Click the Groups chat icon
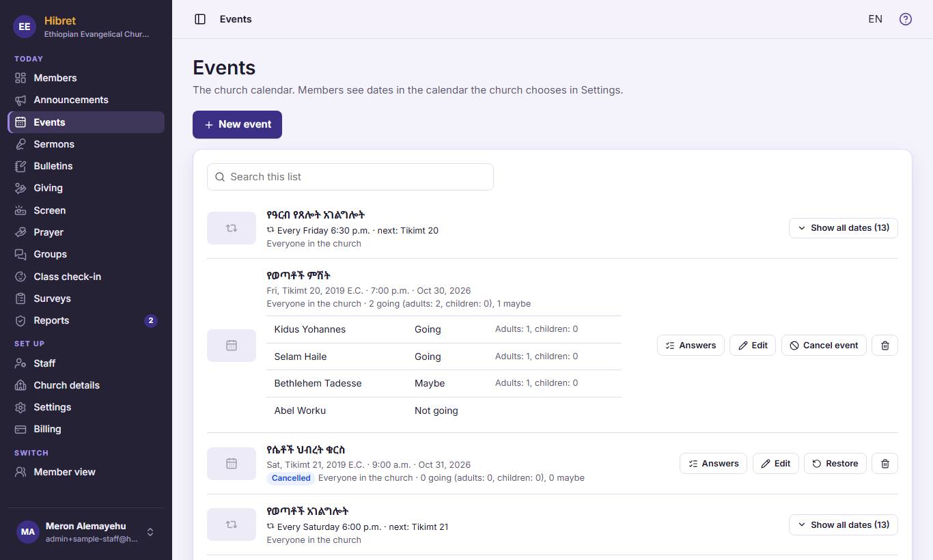933x560 pixels. point(20,254)
